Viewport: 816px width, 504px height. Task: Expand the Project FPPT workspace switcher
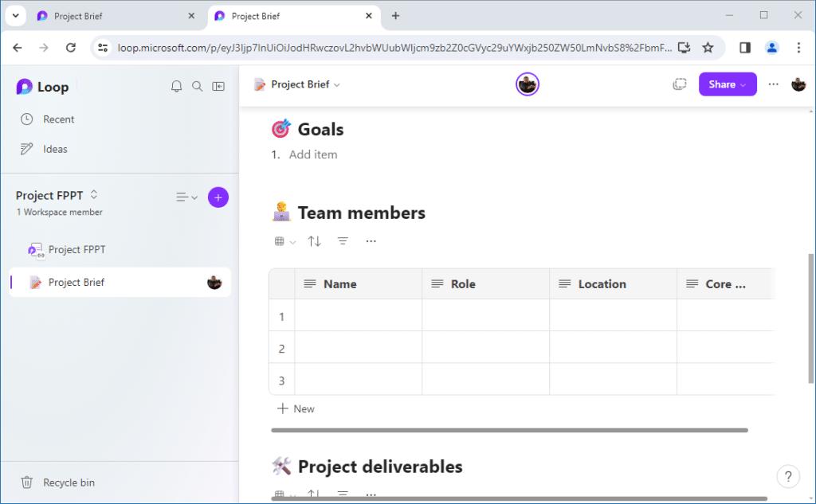tap(93, 195)
